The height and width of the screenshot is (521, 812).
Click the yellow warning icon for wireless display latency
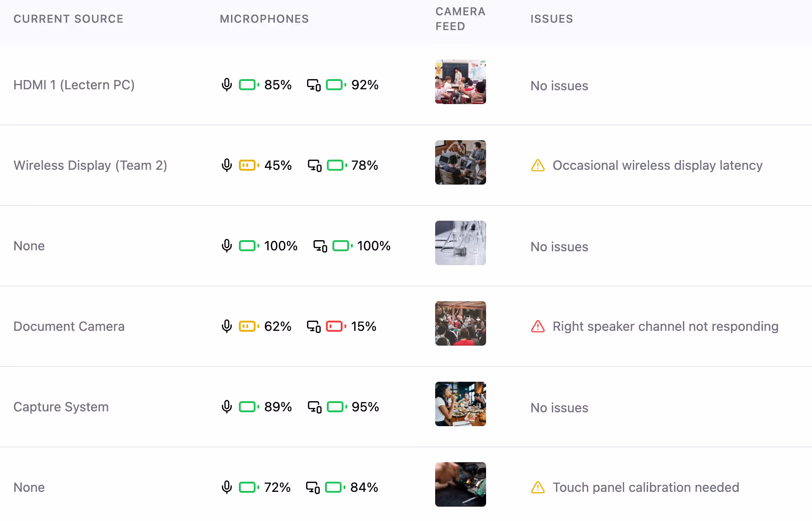click(537, 165)
